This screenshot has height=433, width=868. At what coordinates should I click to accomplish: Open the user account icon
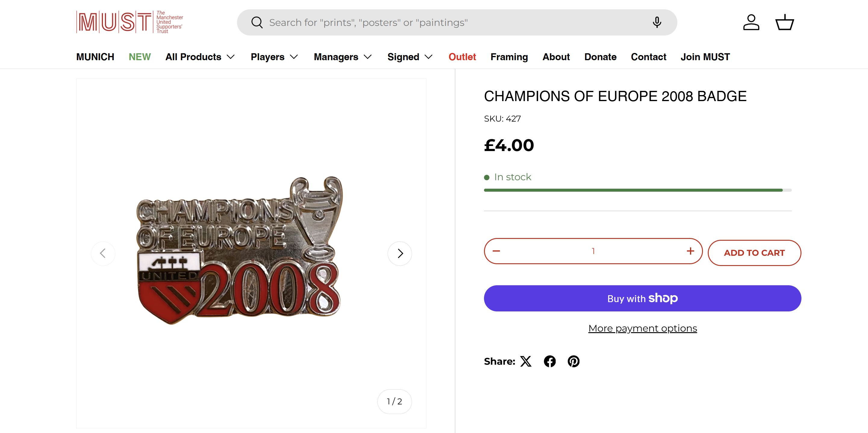point(751,23)
